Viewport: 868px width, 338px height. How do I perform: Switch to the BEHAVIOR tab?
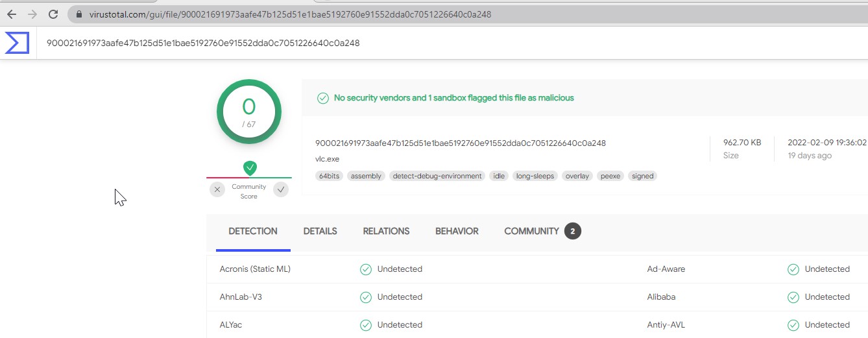coord(457,231)
